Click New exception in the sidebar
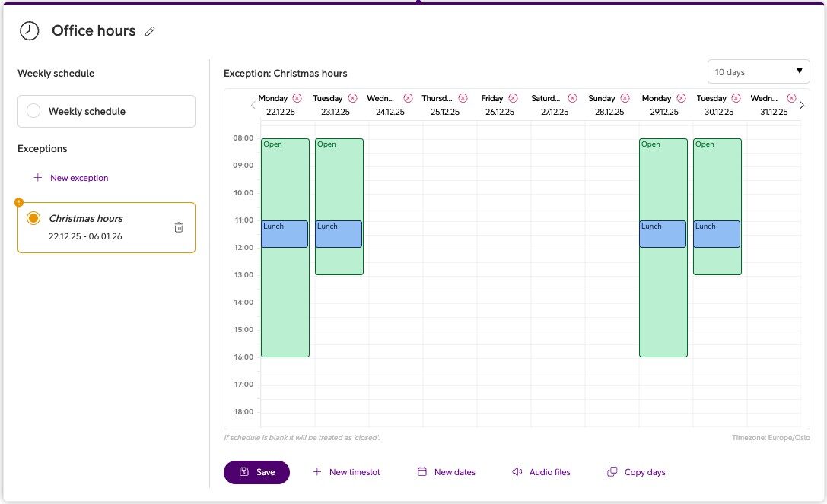Image resolution: width=827 pixels, height=504 pixels. tap(72, 178)
